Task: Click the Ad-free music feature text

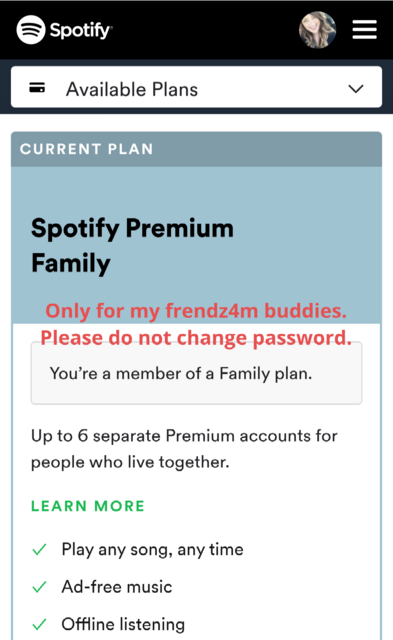Action: click(x=117, y=587)
